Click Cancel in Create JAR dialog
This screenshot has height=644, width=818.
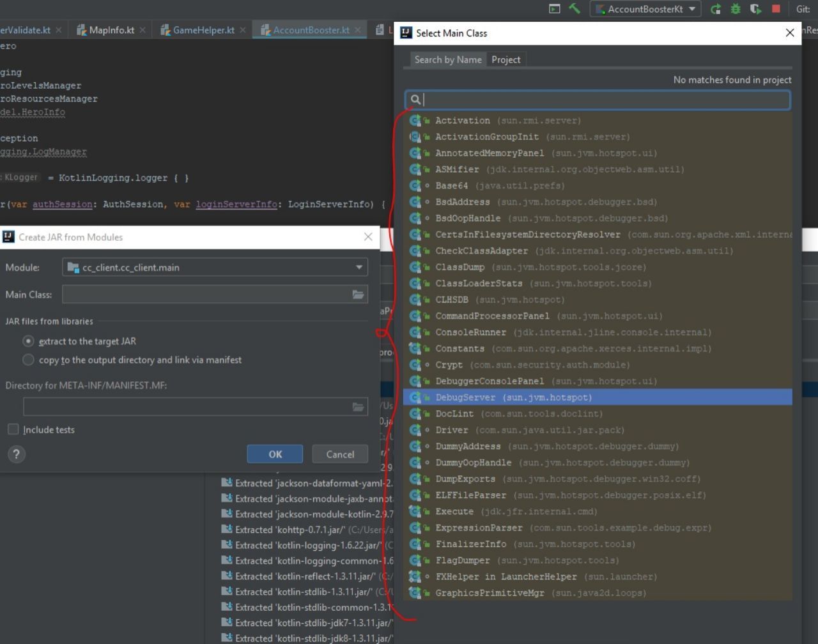pos(339,454)
